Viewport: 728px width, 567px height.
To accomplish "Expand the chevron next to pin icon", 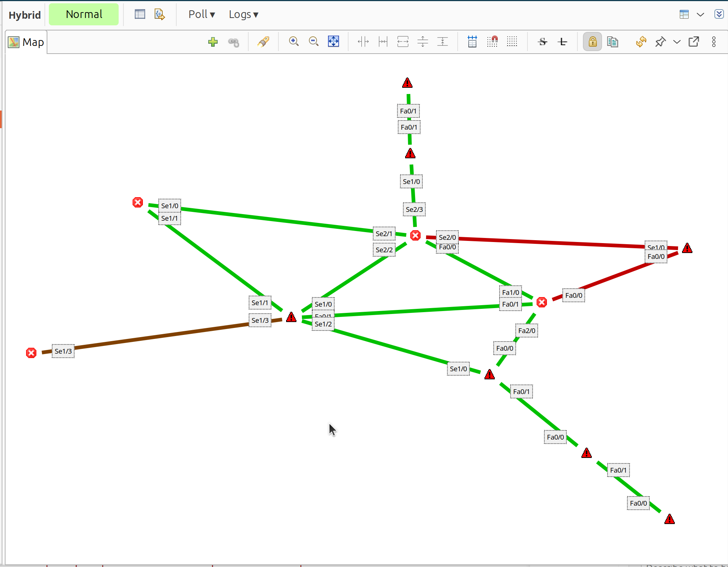I will pyautogui.click(x=677, y=42).
